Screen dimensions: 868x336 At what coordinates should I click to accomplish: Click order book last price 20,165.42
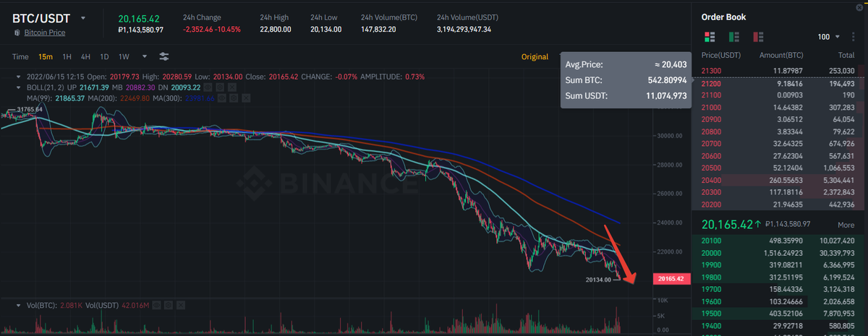(x=726, y=225)
